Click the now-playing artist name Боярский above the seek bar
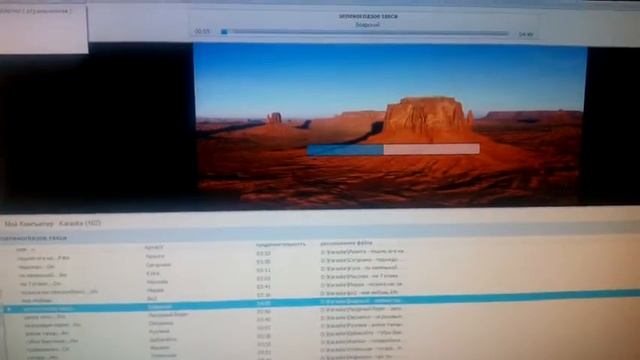Image resolution: width=640 pixels, height=360 pixels. coord(367,24)
